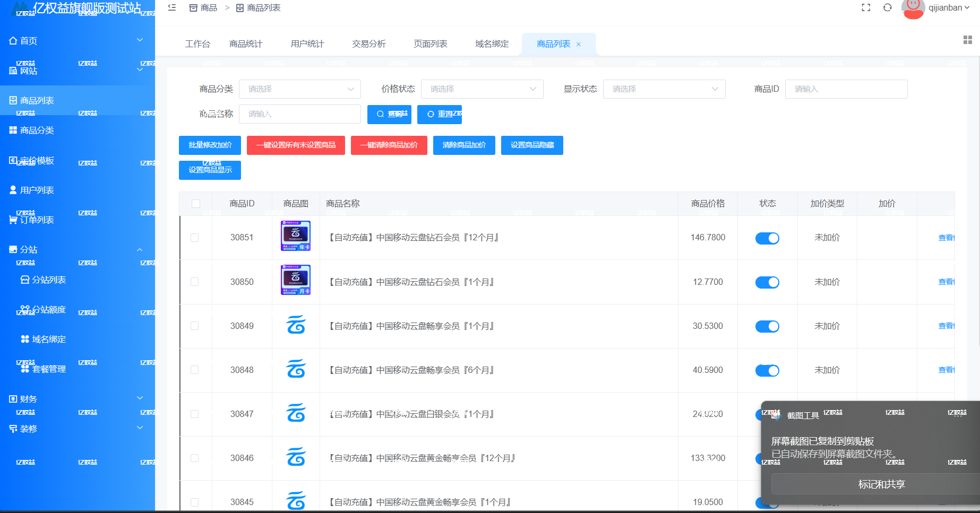
Task: Open the 价格状态 dropdown
Action: [482, 89]
